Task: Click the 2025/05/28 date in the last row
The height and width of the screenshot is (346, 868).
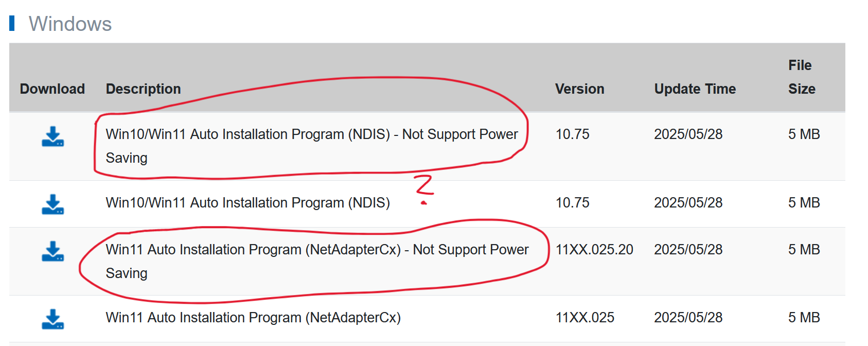Action: [x=688, y=318]
